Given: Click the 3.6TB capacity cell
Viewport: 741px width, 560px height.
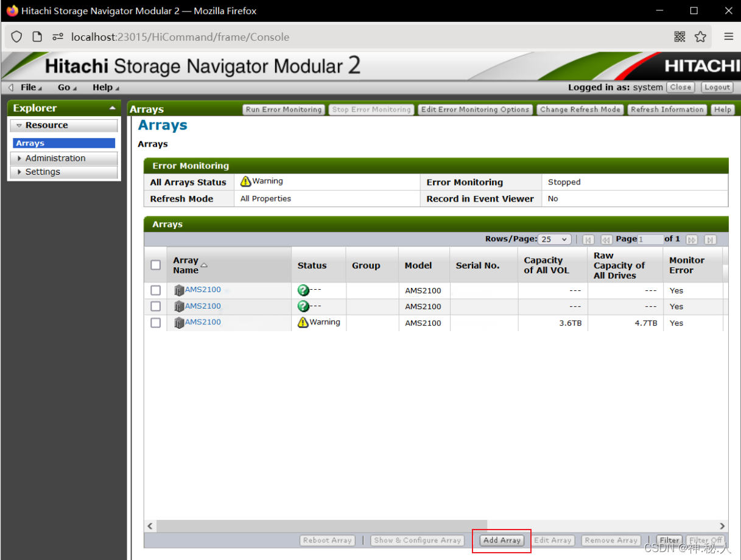Looking at the screenshot, I should click(553, 323).
